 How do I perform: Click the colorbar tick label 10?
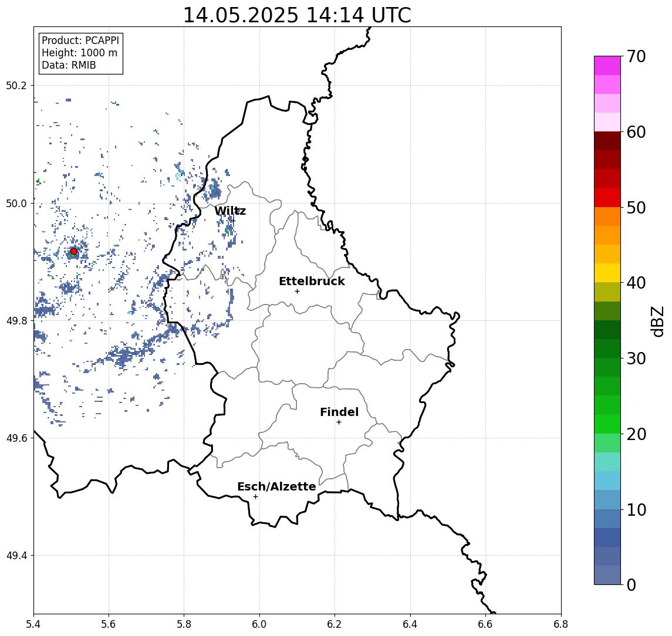click(636, 510)
